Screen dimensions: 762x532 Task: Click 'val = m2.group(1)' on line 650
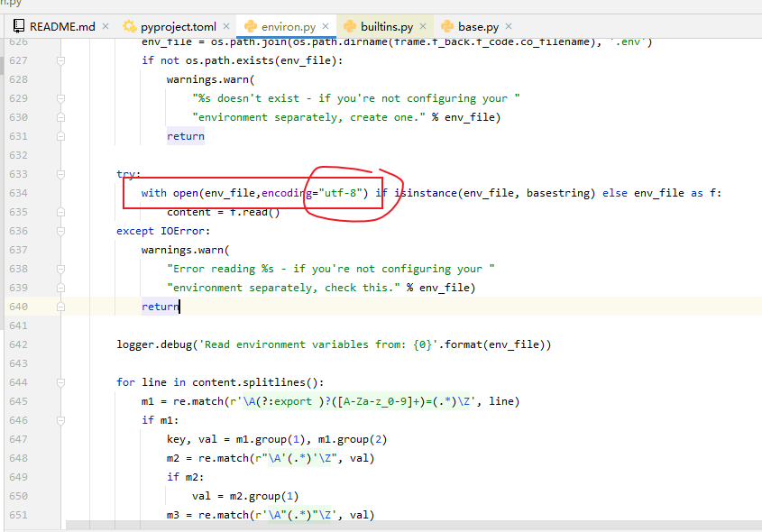[x=245, y=497]
